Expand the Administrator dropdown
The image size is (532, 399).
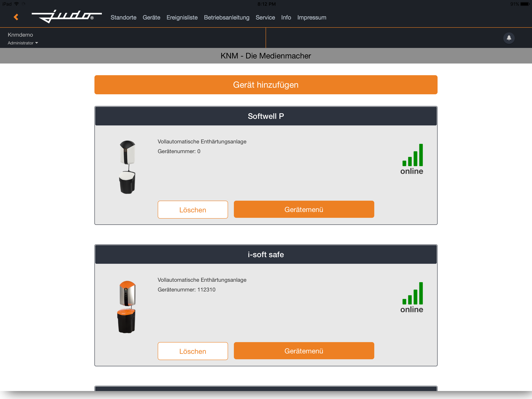click(23, 43)
